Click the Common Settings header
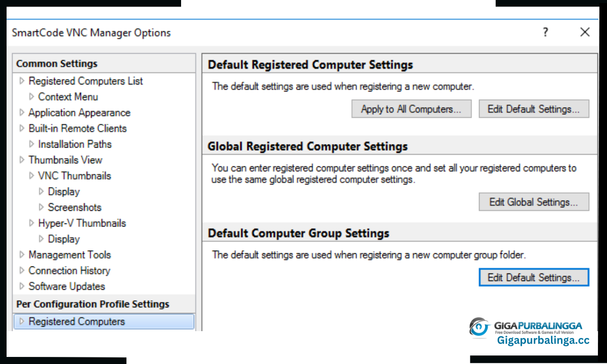Screen dimensions: 607x364 57,64
